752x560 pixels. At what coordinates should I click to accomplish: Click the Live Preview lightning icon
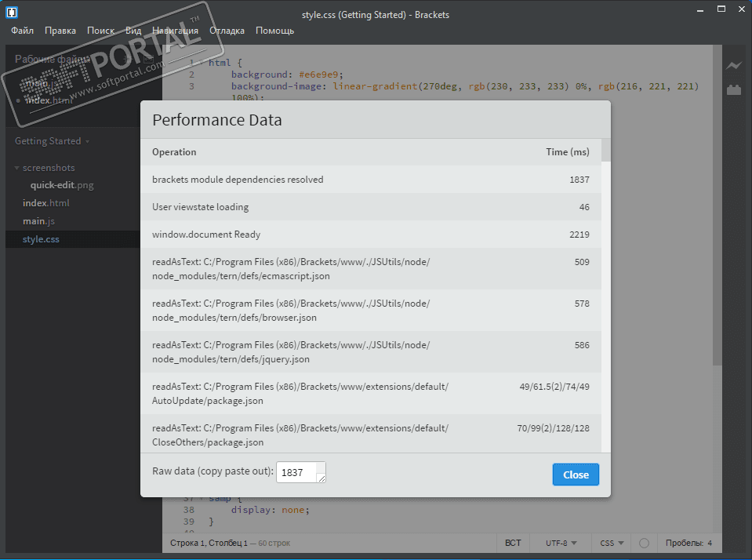[x=733, y=66]
